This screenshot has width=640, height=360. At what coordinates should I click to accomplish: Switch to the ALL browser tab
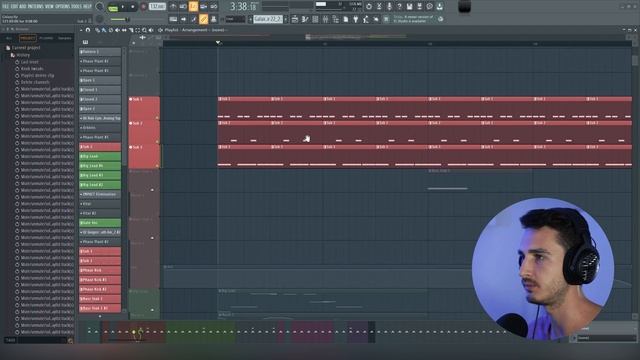point(9,38)
